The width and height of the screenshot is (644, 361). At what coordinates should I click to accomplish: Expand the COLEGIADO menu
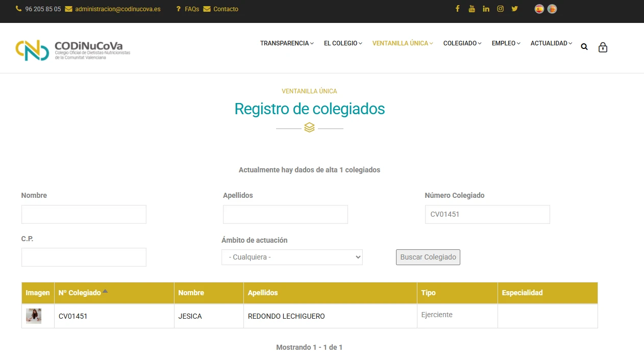point(462,43)
